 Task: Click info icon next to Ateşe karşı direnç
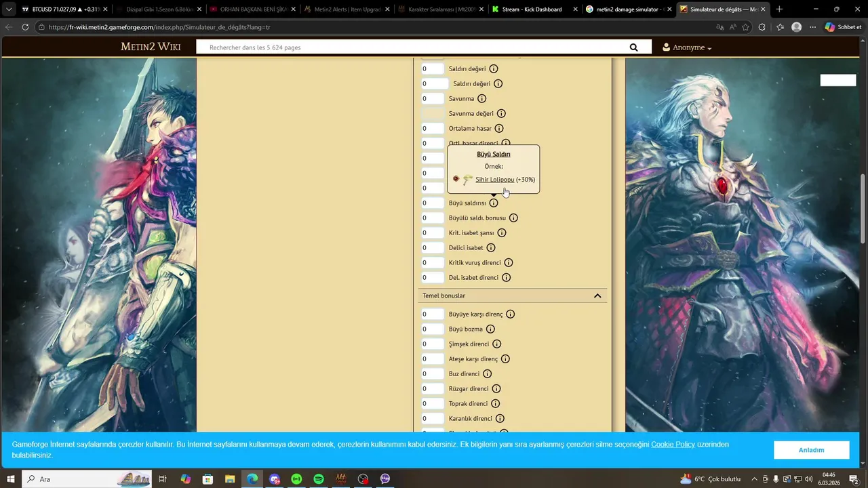[505, 359]
